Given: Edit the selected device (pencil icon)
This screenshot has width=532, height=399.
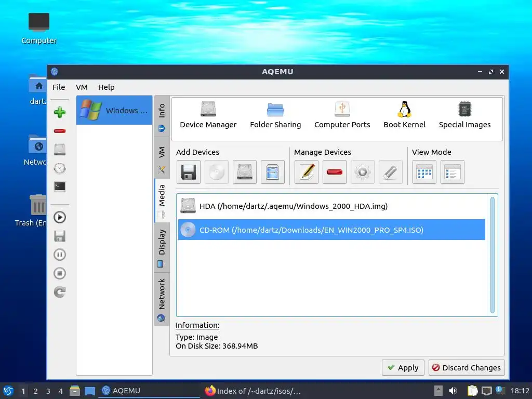Looking at the screenshot, I should 307,172.
